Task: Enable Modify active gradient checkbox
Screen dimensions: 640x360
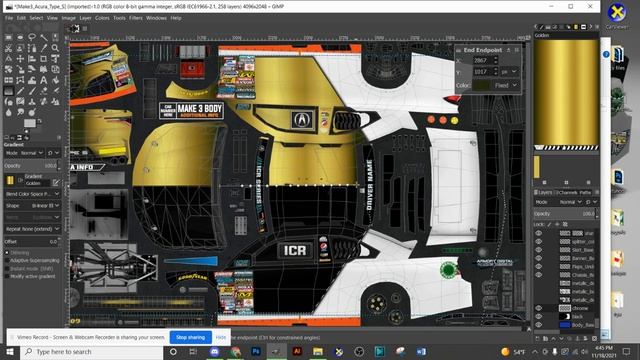Action: pyautogui.click(x=7, y=276)
